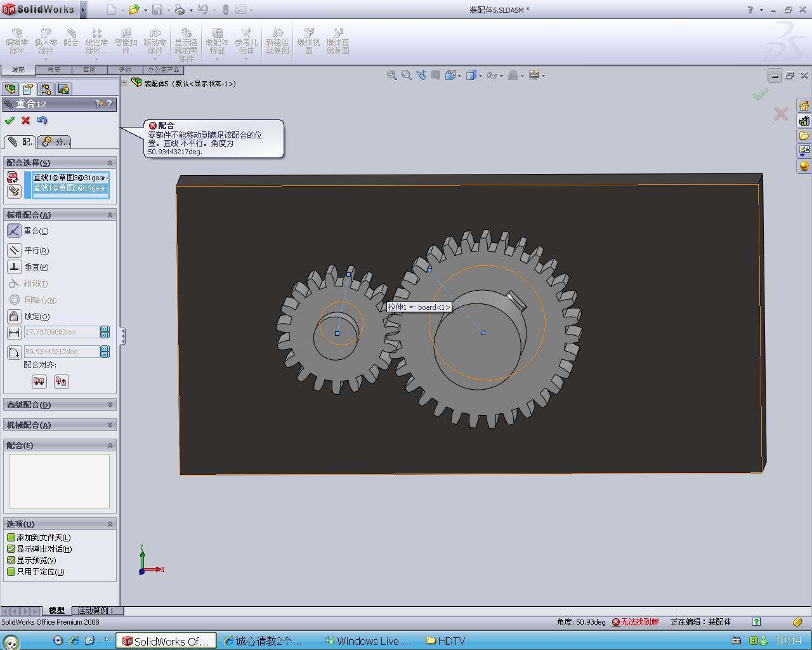
Task: Open the display style dropdown arrow
Action: pos(480,76)
